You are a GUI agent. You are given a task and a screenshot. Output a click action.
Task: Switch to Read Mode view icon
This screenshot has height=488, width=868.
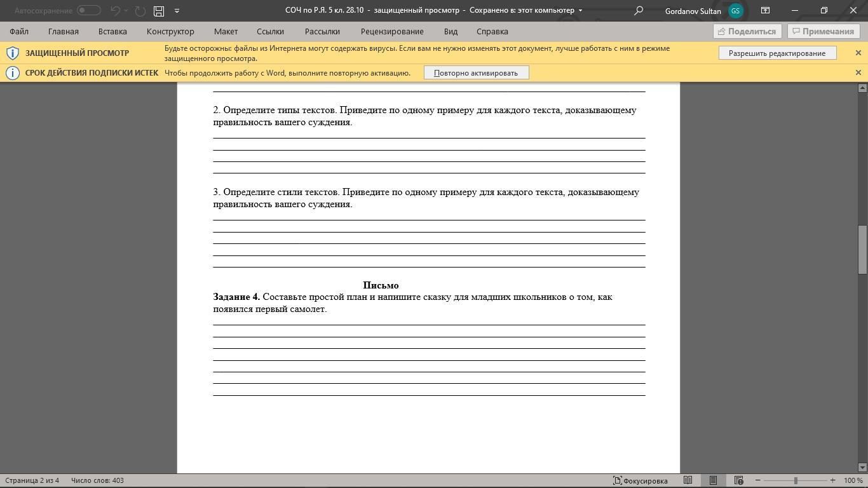[688, 480]
